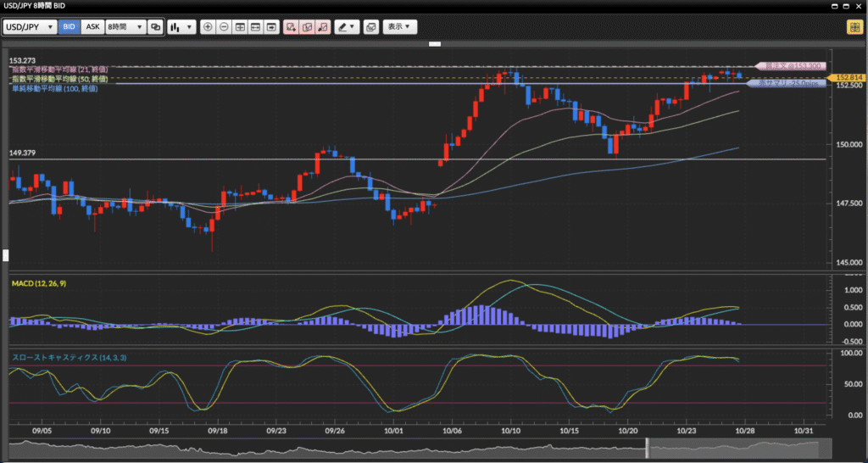Viewport: 868px width, 463px height.
Task: Click the MACD (12, 26, 9) indicator label
Action: (x=39, y=282)
